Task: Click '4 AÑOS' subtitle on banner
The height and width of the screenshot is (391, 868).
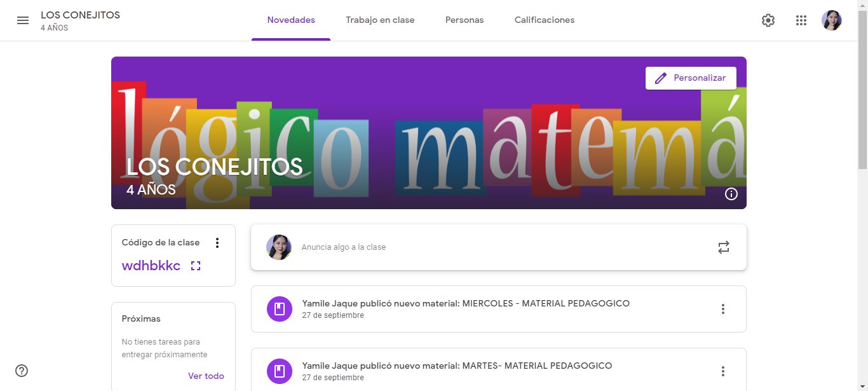Action: (x=151, y=189)
